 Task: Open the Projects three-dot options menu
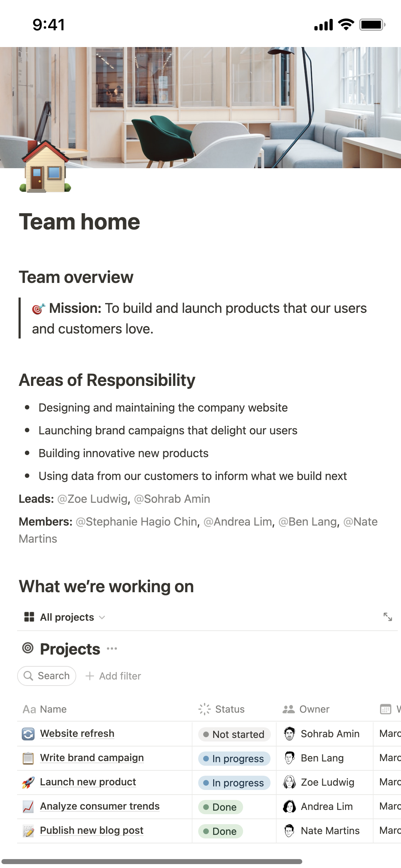point(112,649)
